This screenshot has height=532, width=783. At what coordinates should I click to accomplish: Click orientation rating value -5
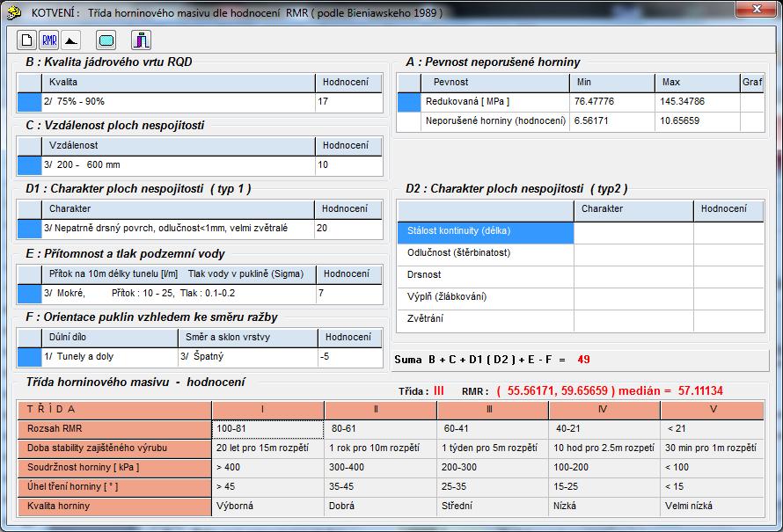350,357
